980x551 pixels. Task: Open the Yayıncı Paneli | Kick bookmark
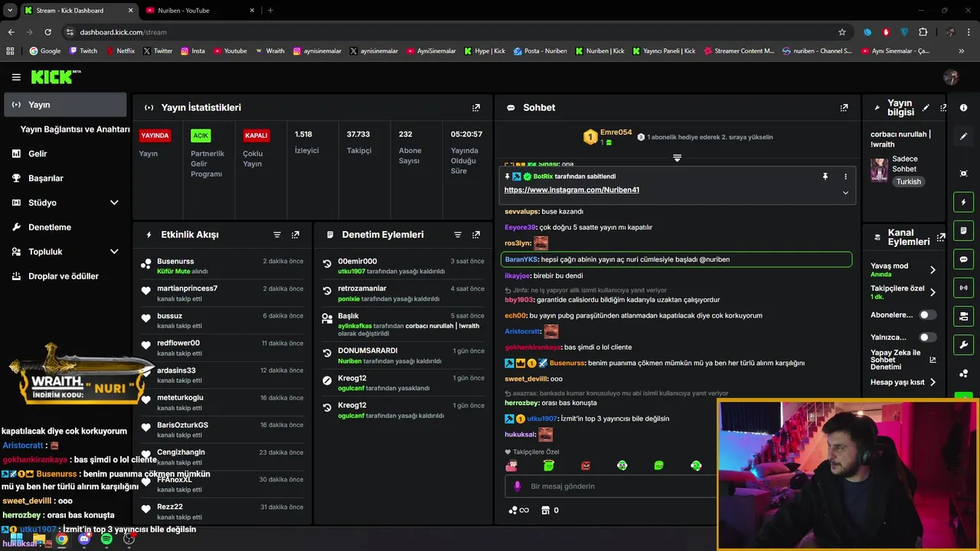tap(663, 51)
